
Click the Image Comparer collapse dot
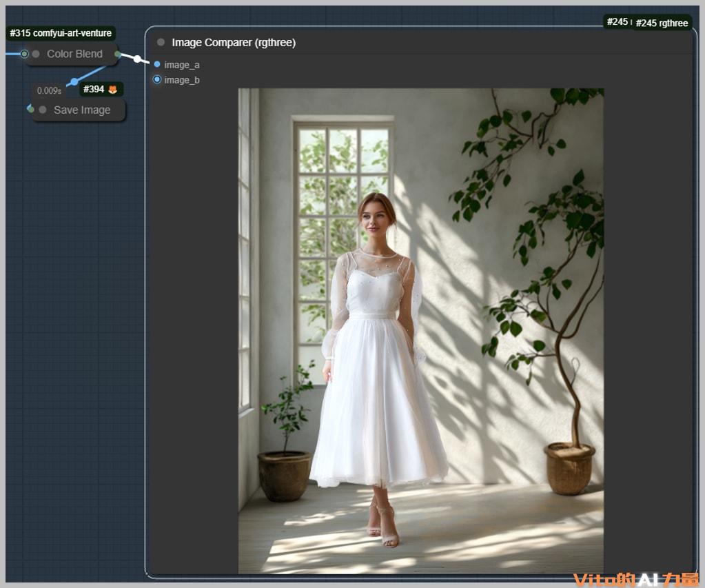point(161,42)
